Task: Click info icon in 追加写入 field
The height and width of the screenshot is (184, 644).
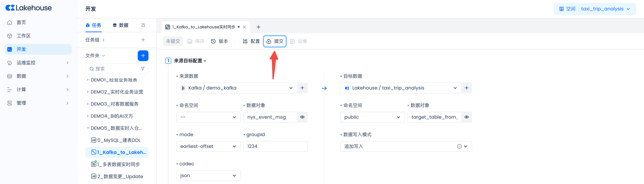Action: point(459,147)
